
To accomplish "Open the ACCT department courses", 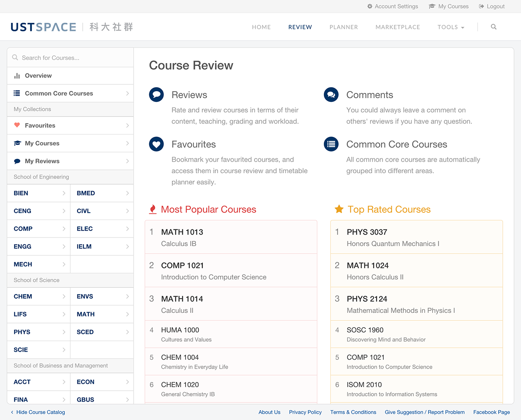I will [x=39, y=382].
